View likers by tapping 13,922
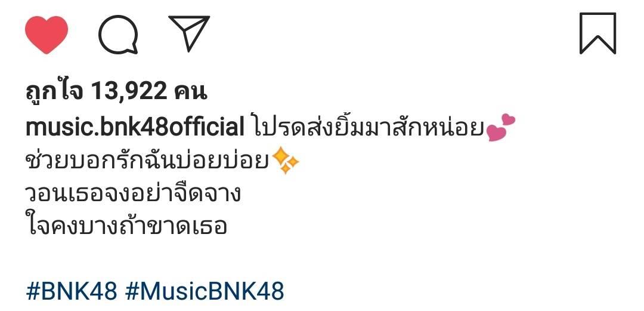Viewport: 644px width, 311px height. pyautogui.click(x=129, y=91)
